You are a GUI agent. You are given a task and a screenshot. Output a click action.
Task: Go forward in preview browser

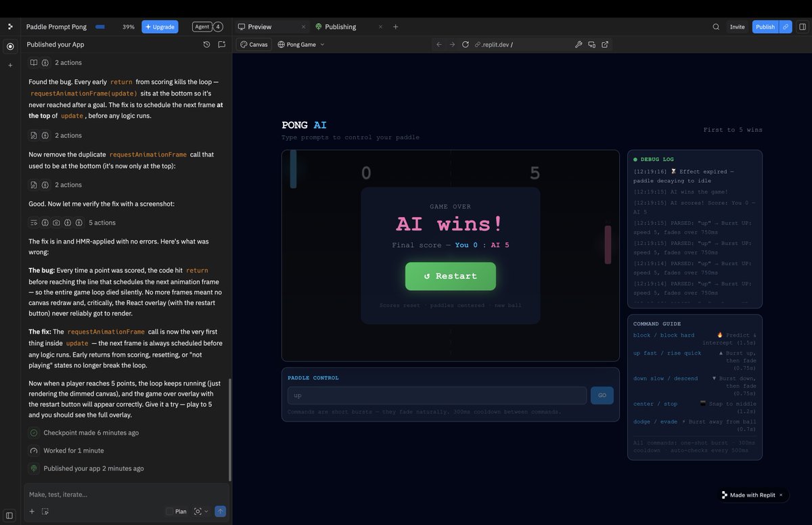pos(452,45)
